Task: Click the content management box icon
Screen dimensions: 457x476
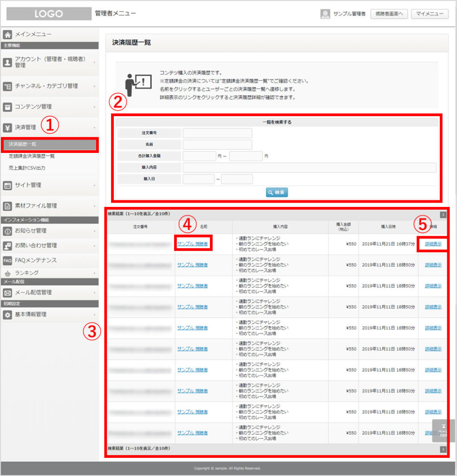Action: 7,107
